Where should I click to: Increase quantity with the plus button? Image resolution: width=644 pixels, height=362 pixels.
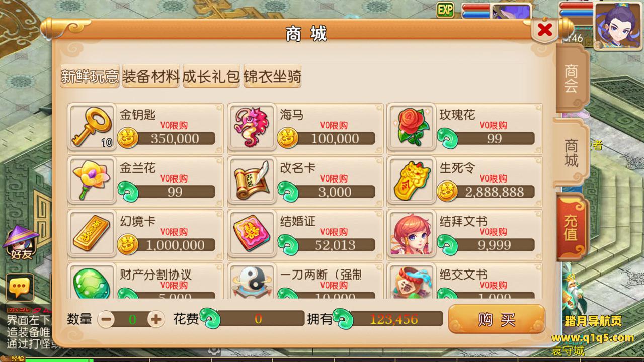click(156, 319)
